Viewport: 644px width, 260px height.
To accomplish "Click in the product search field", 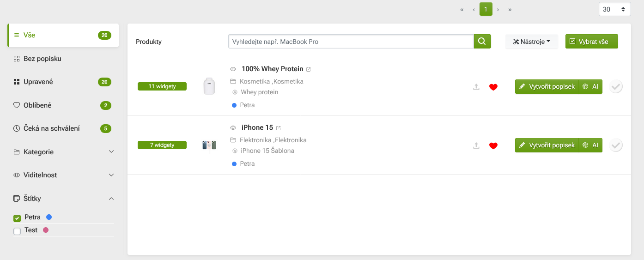I will pyautogui.click(x=351, y=42).
